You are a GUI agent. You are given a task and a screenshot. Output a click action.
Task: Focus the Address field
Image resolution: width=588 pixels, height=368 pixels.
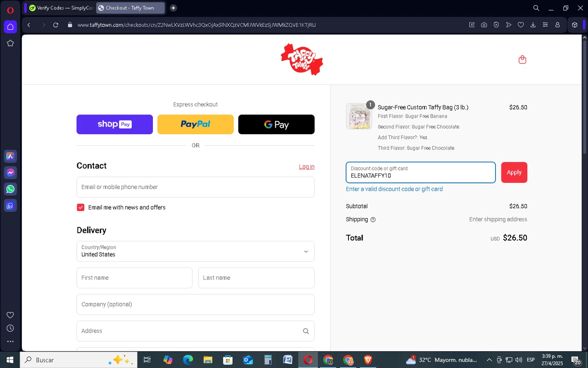195,331
